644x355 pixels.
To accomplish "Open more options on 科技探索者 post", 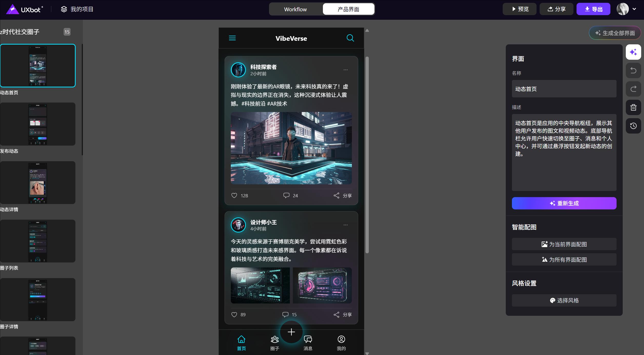I will click(x=345, y=70).
